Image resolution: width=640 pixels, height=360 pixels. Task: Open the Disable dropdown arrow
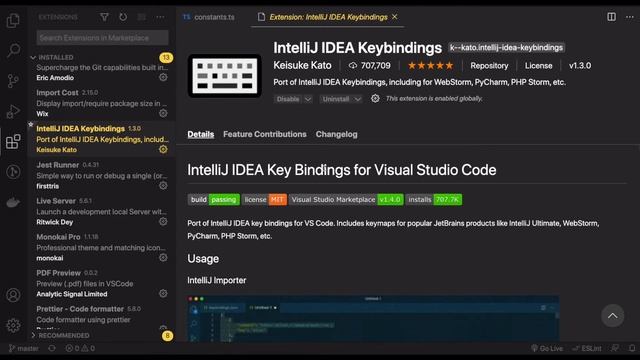308,99
